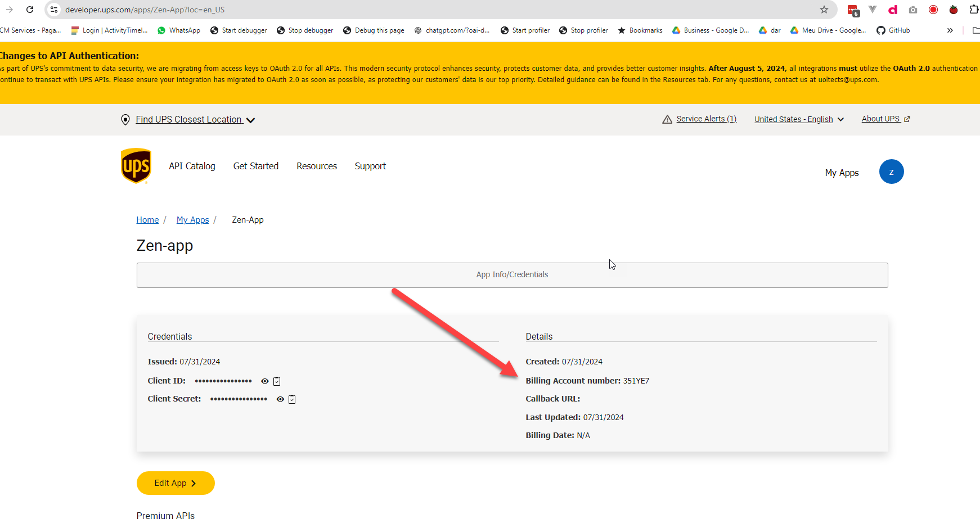Click the tomato extension icon
The width and height of the screenshot is (980, 523).
pos(954,10)
